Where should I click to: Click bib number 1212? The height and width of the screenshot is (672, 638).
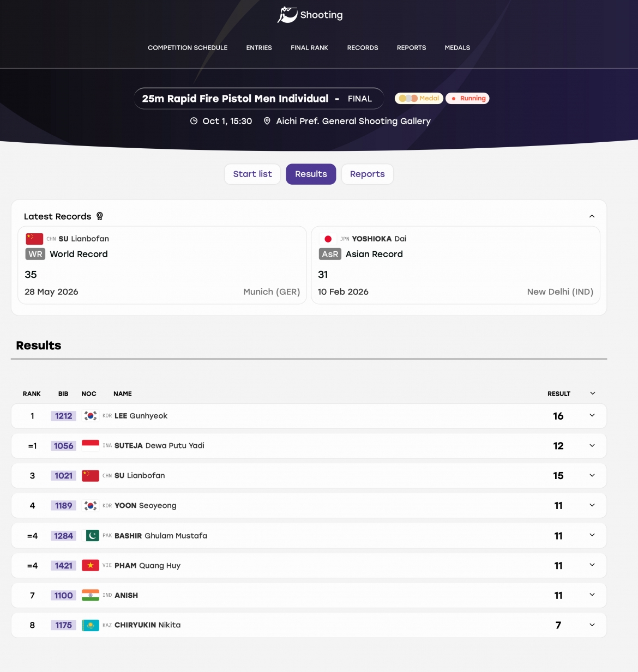click(63, 416)
